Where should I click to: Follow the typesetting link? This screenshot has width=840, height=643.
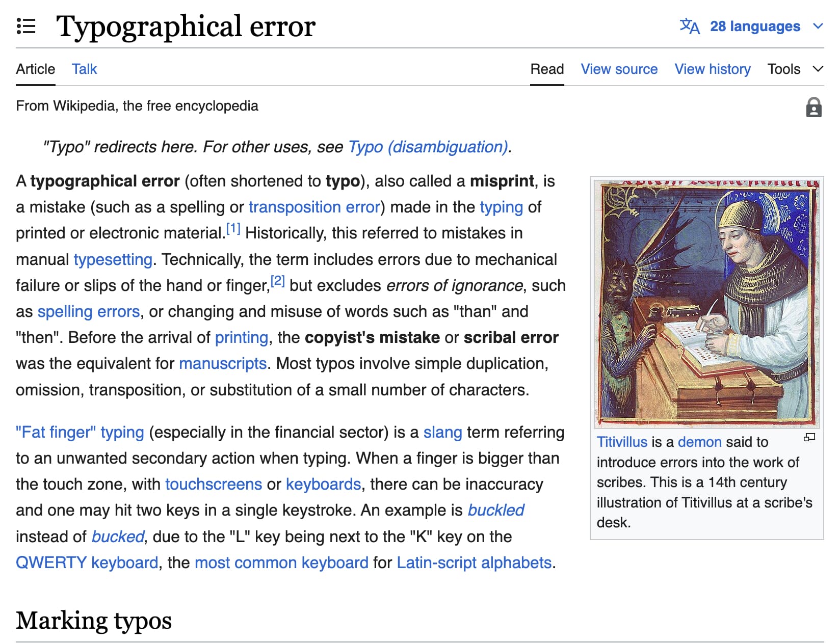pyautogui.click(x=113, y=259)
